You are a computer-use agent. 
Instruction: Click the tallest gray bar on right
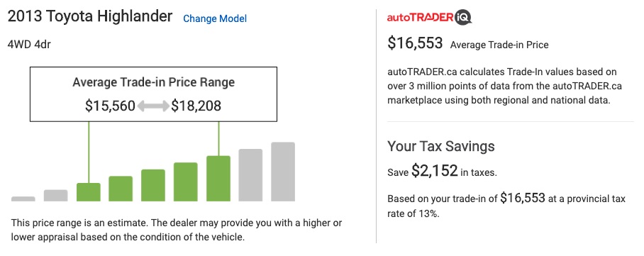[283, 172]
